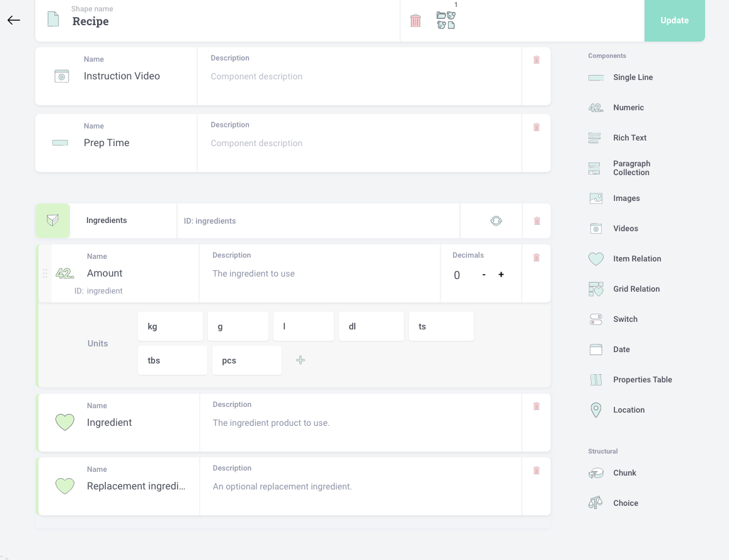Screen dimensions: 729x560
Task: Edit 'The ingredient to use' description
Action: tap(253, 274)
